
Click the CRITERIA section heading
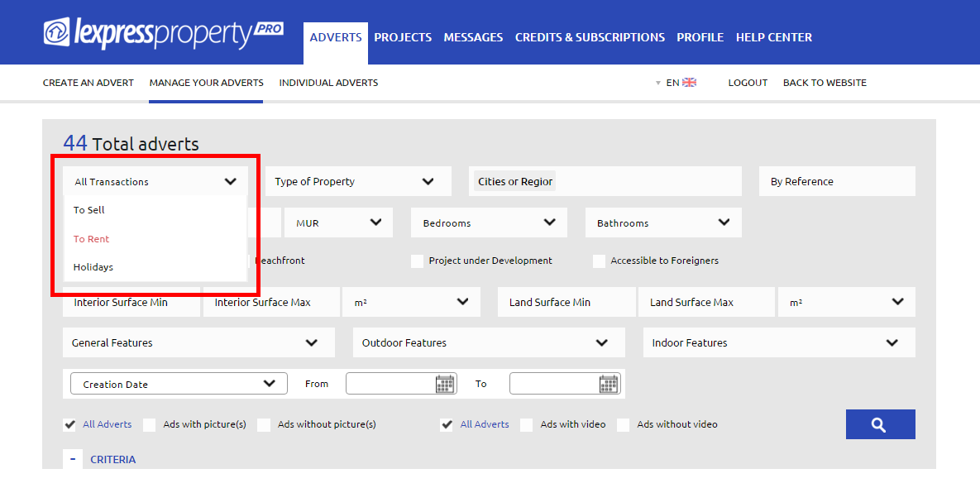coord(113,460)
